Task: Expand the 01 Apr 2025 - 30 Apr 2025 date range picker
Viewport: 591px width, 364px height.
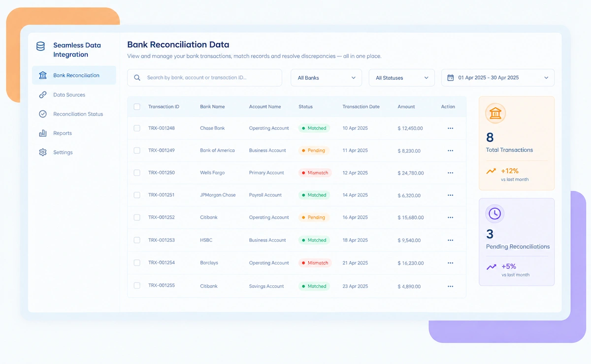Action: tap(498, 78)
